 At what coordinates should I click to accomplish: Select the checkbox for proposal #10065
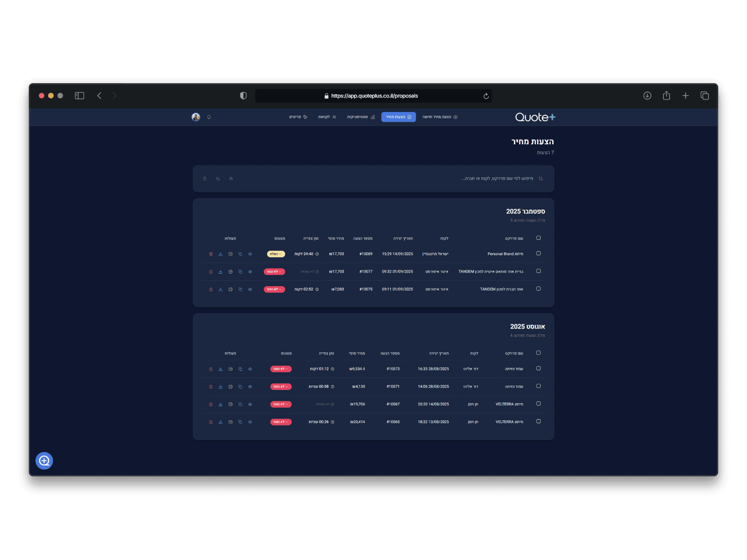[538, 422]
